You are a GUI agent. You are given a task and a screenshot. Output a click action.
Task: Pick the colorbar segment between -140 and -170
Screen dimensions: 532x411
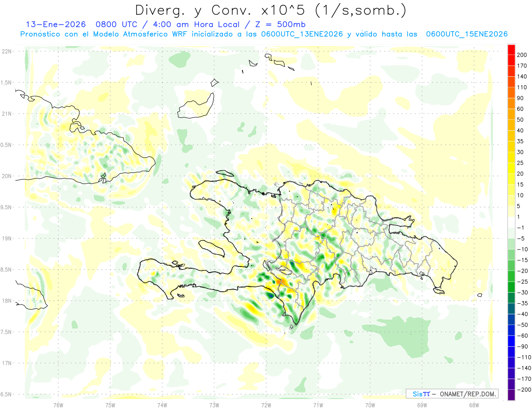click(511, 374)
